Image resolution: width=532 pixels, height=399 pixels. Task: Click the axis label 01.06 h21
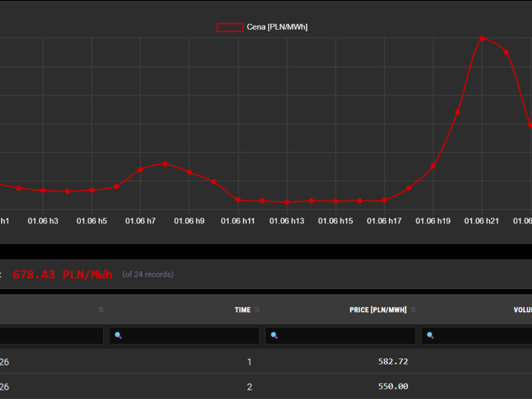tap(481, 221)
